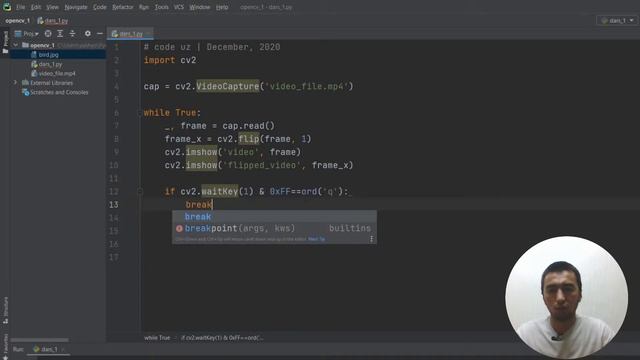Toggle the Structure tool window stripe button
This screenshot has width=640, height=360.
pyautogui.click(x=5, y=311)
